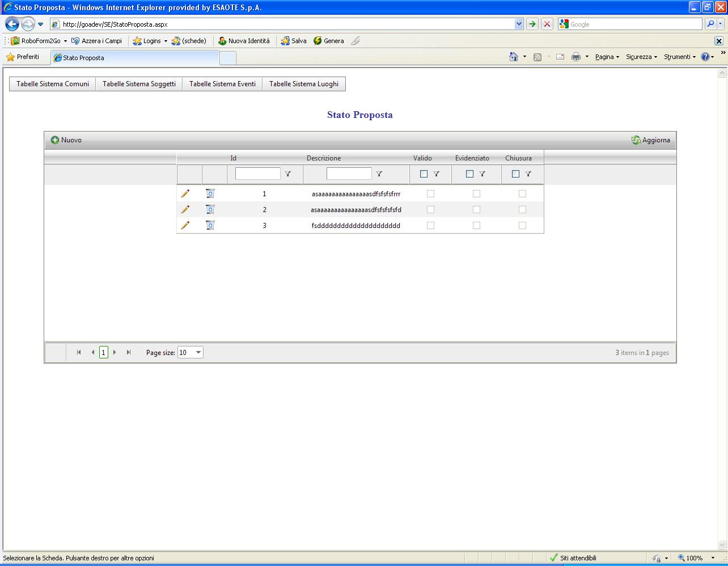Screen dimensions: 728x566
Task: Open Tabelle Sistema Comuni menu
Action: pyautogui.click(x=53, y=84)
